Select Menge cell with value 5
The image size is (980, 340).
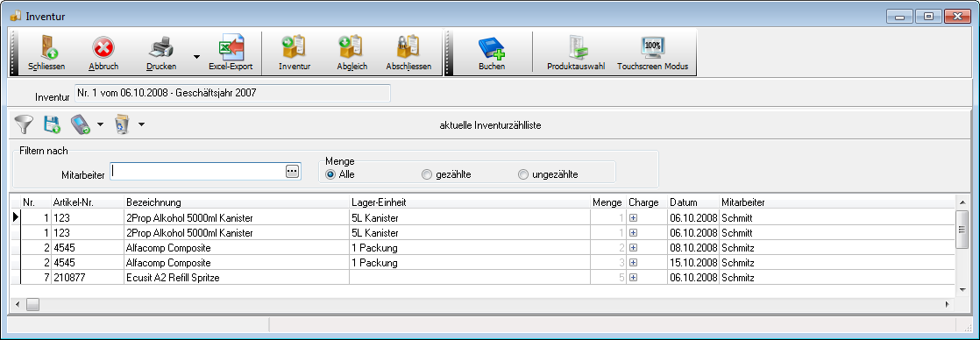608,278
